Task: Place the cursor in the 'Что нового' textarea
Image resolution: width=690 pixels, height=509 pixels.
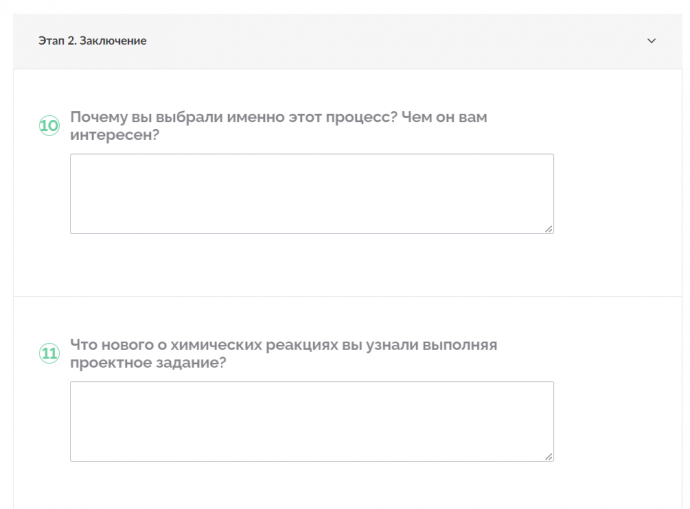Action: coord(312,421)
